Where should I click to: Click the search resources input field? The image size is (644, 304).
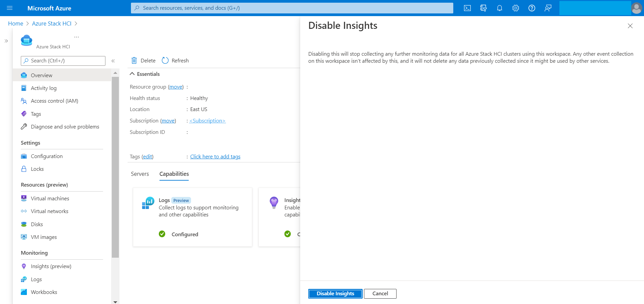[x=292, y=8]
